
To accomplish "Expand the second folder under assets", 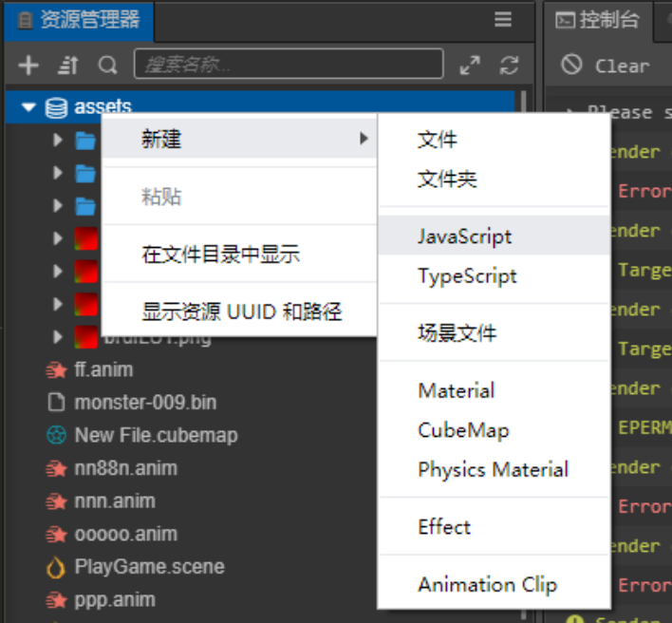I will tap(59, 173).
